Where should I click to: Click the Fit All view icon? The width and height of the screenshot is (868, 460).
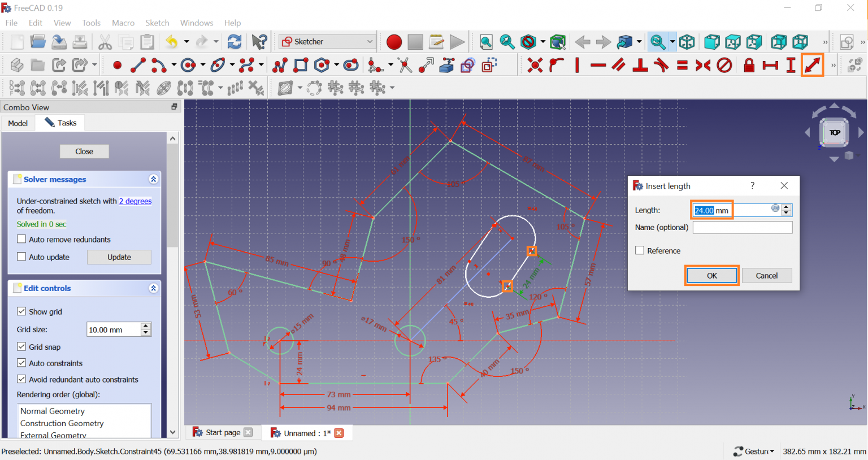tap(485, 42)
